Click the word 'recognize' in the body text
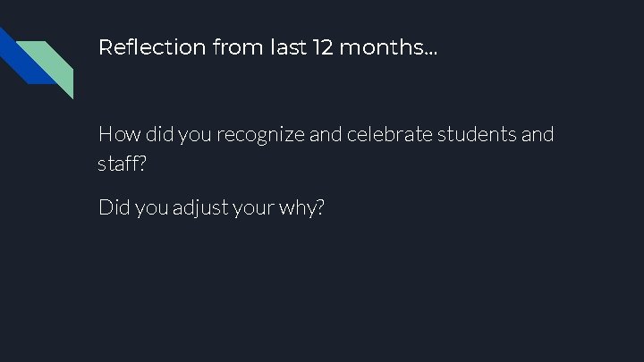 (x=260, y=135)
